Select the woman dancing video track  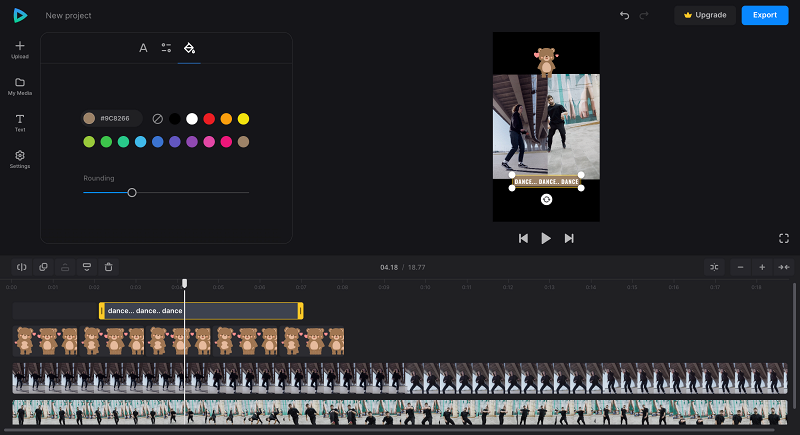[400, 378]
